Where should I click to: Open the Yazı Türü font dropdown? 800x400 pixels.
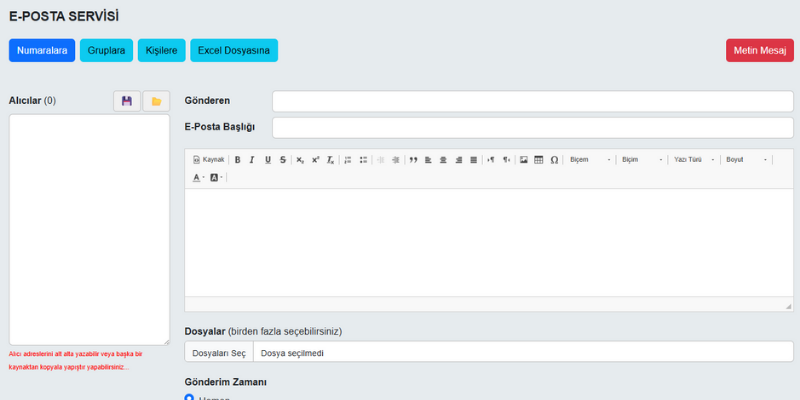694,160
